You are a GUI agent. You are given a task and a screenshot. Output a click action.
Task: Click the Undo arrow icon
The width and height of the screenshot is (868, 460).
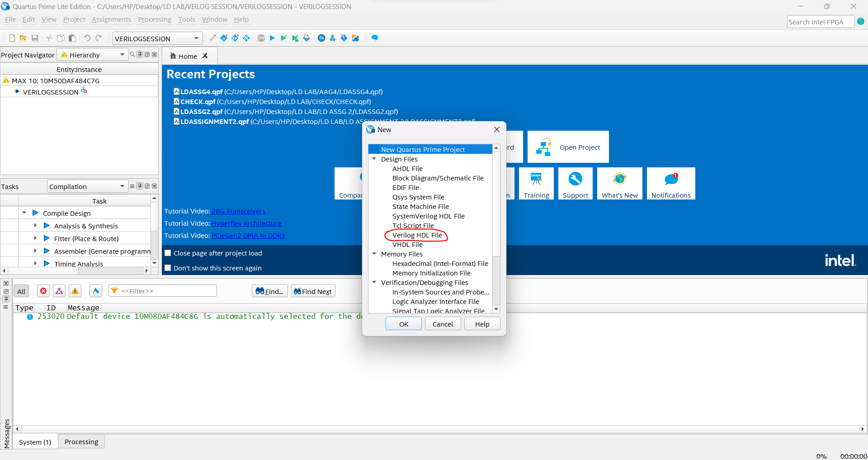point(87,38)
